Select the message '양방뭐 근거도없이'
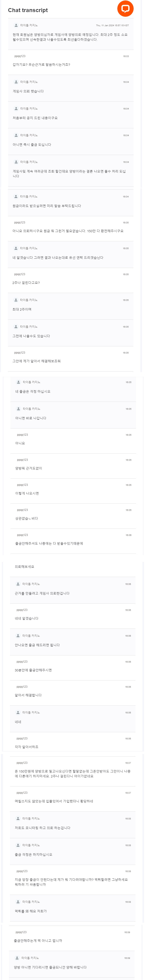Screen dimensions: 145x980 click(x=29, y=468)
